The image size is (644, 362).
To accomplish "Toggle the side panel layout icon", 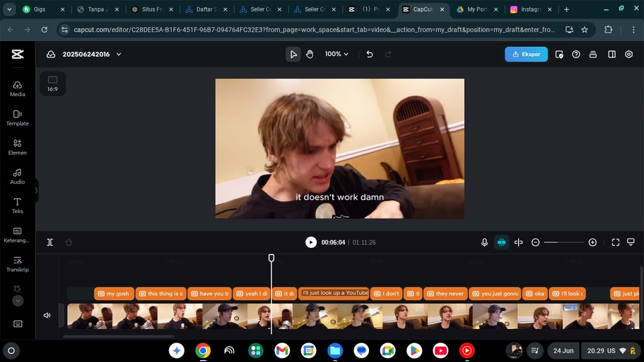I will (x=612, y=54).
